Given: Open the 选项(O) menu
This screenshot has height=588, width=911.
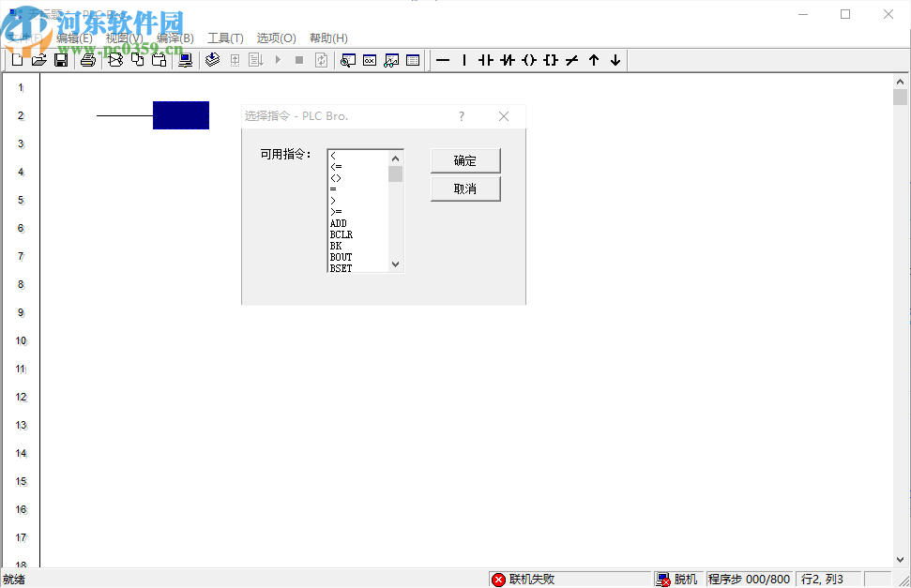Looking at the screenshot, I should click(275, 38).
